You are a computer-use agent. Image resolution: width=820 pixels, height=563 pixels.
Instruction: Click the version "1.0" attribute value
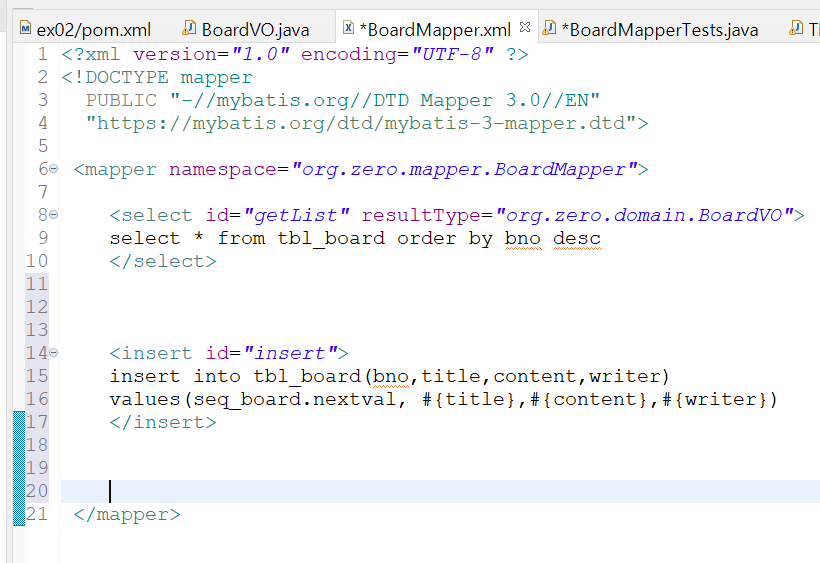coord(260,54)
